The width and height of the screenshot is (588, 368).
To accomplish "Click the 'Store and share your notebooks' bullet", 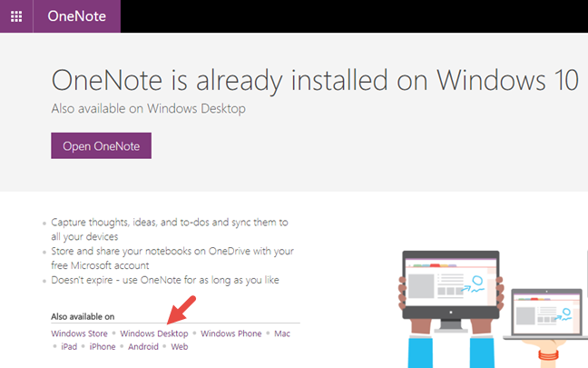I will pyautogui.click(x=172, y=258).
